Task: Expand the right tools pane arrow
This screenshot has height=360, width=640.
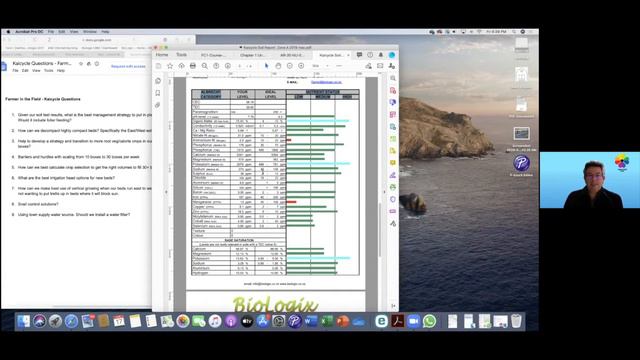Action: 384,192
